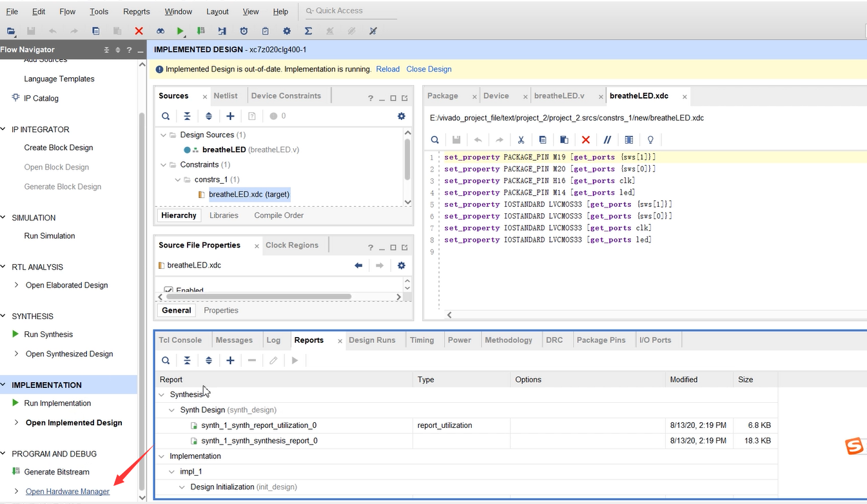Image resolution: width=867 pixels, height=504 pixels.
Task: Click the Flow Navigator vertical scrollbar
Action: pyautogui.click(x=142, y=301)
